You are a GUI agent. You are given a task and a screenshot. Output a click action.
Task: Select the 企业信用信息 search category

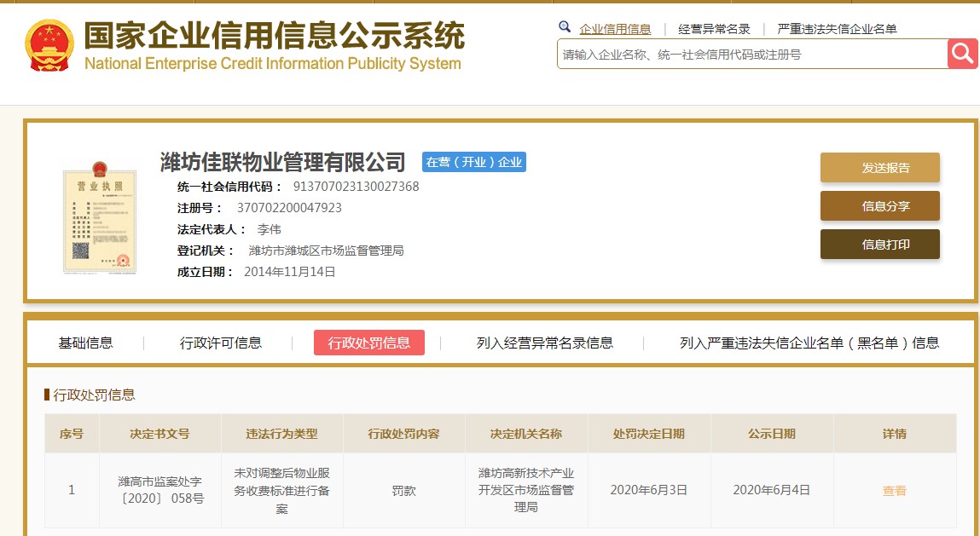[x=615, y=29]
